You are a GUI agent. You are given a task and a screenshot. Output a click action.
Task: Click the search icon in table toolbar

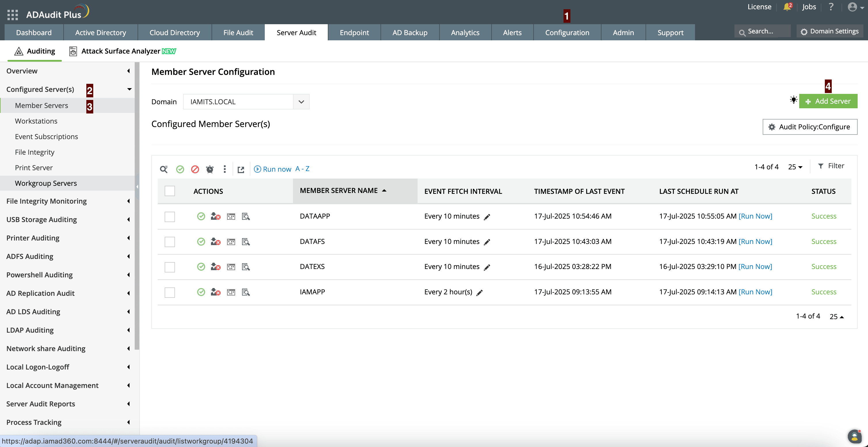tap(164, 169)
